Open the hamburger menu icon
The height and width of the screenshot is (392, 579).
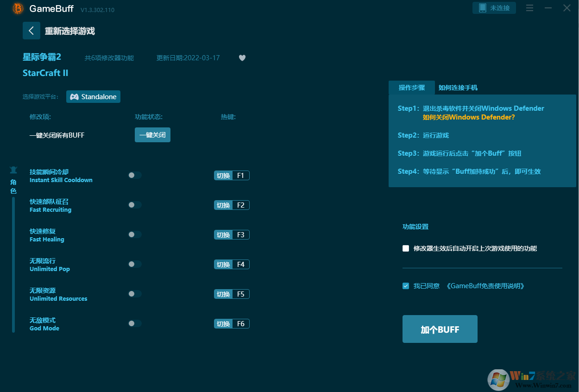[529, 8]
